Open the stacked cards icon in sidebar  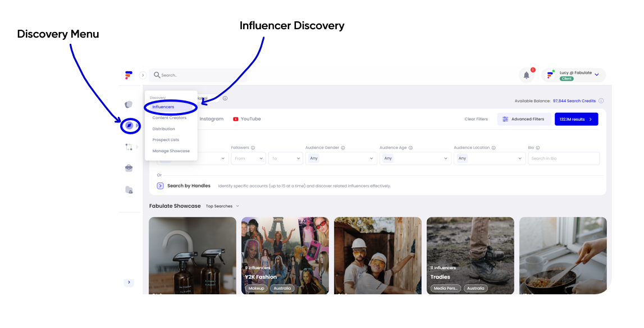pyautogui.click(x=129, y=104)
